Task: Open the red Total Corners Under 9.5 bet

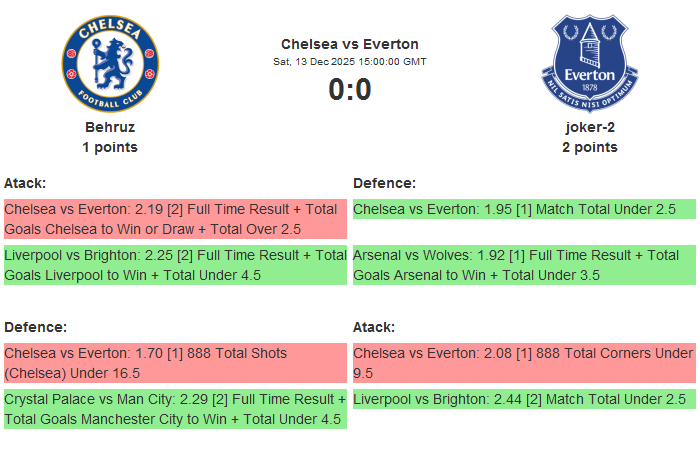Action: click(x=524, y=363)
